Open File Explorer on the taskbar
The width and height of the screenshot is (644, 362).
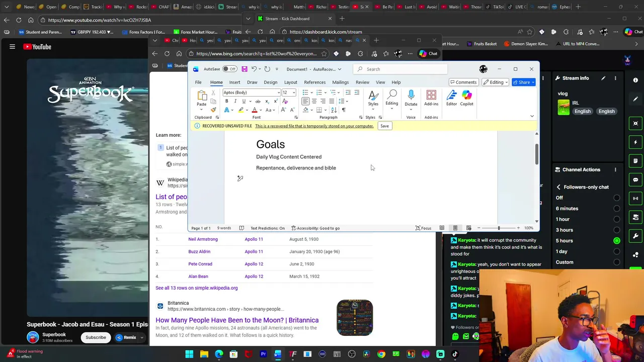click(204, 354)
